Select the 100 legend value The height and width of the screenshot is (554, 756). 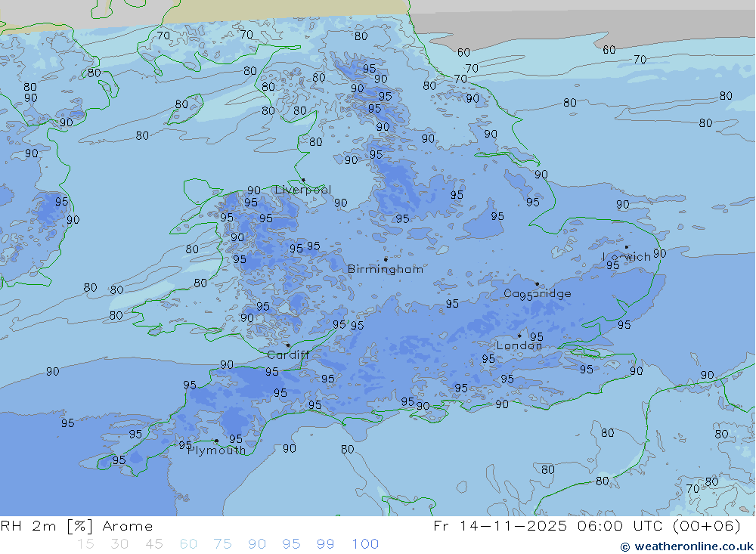pyautogui.click(x=365, y=544)
